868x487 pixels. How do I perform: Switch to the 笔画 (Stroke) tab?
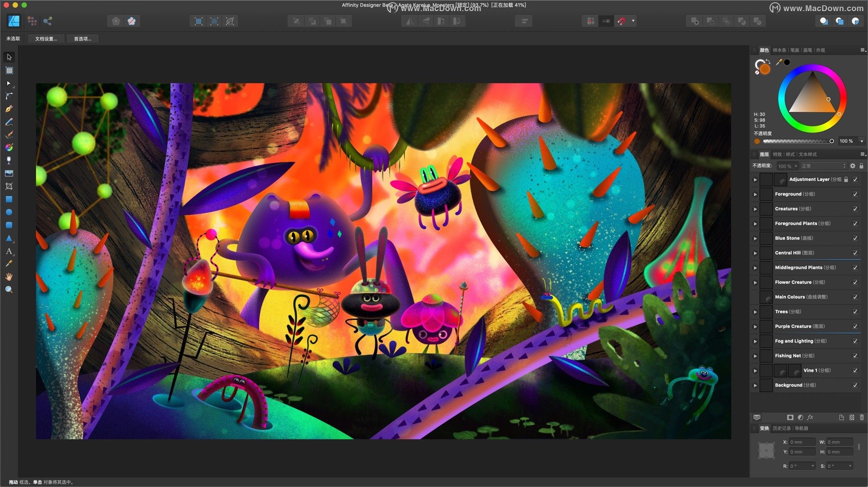pyautogui.click(x=794, y=50)
